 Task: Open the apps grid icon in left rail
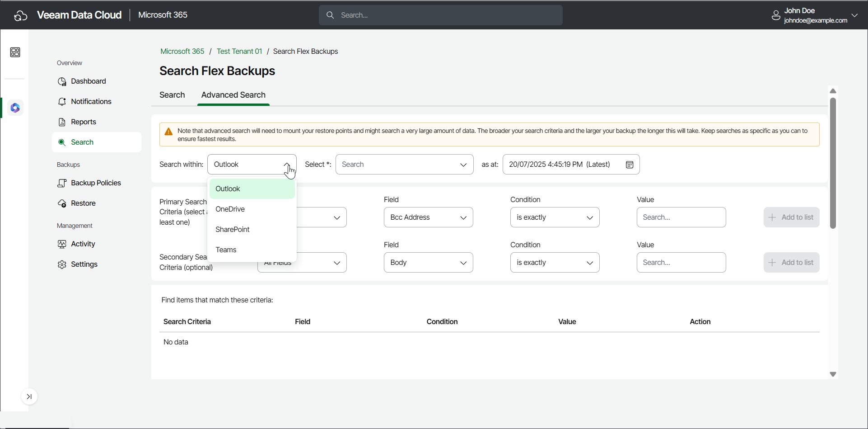coord(15,52)
